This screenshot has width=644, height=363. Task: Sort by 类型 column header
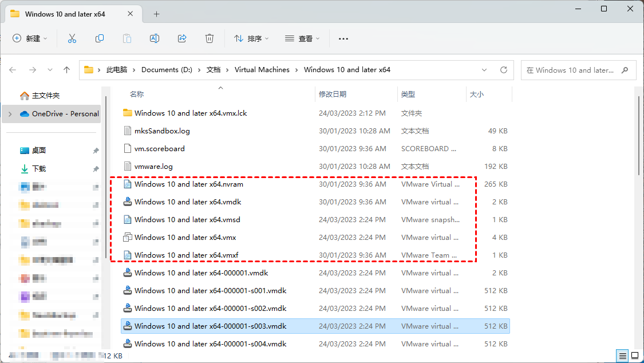click(408, 94)
